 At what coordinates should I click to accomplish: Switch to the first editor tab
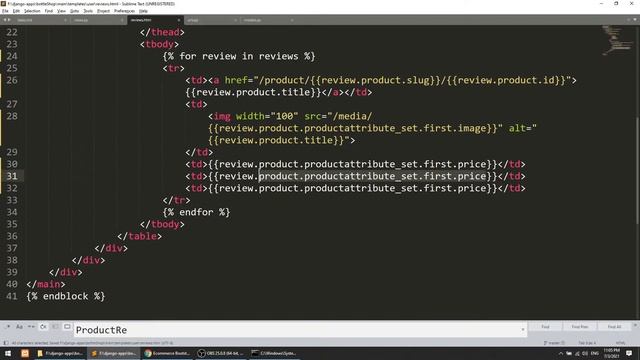click(x=41, y=20)
